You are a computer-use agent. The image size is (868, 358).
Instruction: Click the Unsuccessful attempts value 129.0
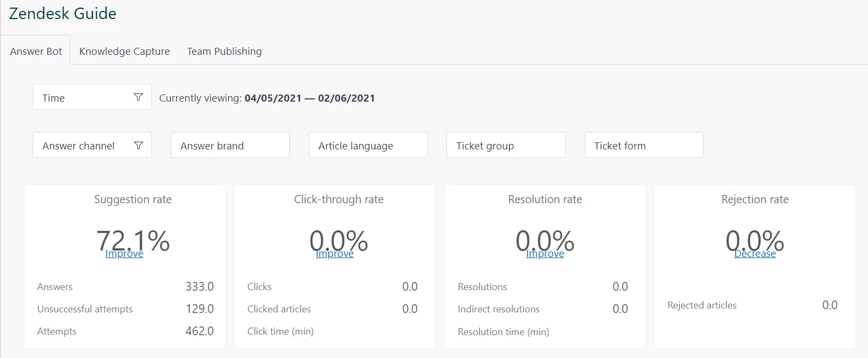[x=200, y=309]
